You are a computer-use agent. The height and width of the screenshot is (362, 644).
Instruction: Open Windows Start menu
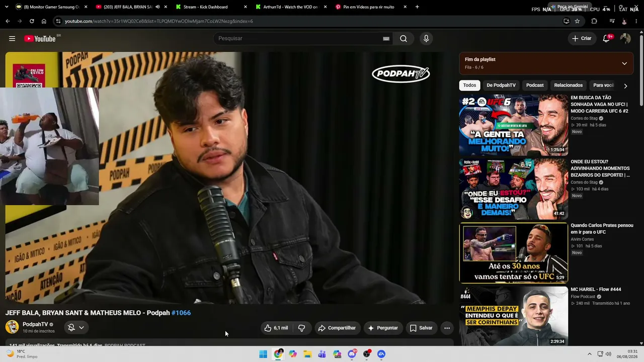point(263,354)
